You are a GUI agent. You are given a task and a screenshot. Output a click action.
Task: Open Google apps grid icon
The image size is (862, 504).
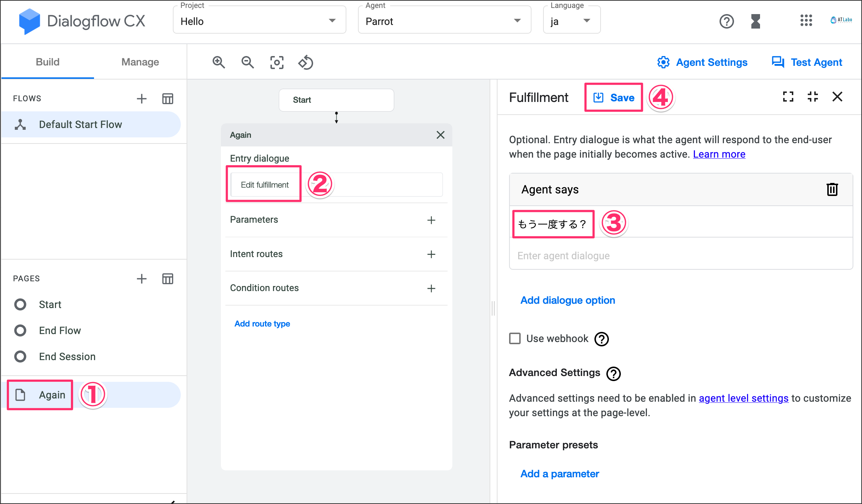806,21
